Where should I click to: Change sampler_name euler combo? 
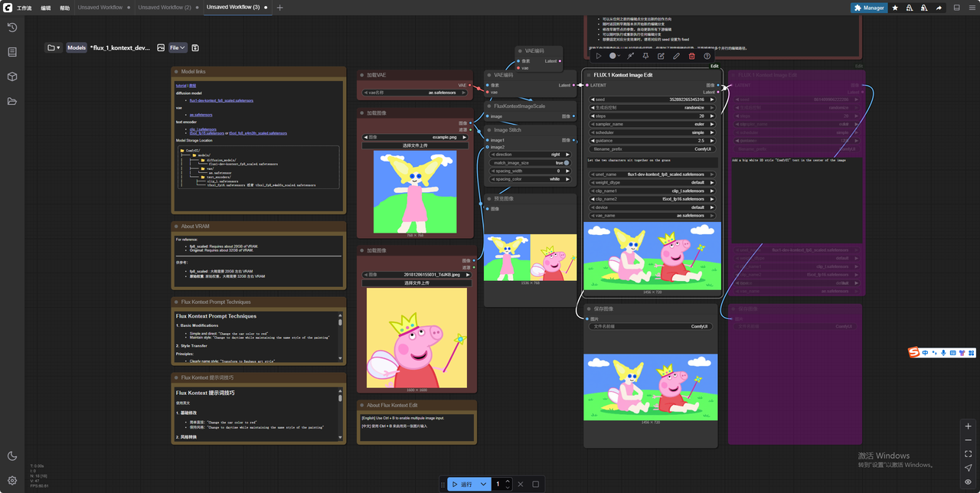coord(654,123)
